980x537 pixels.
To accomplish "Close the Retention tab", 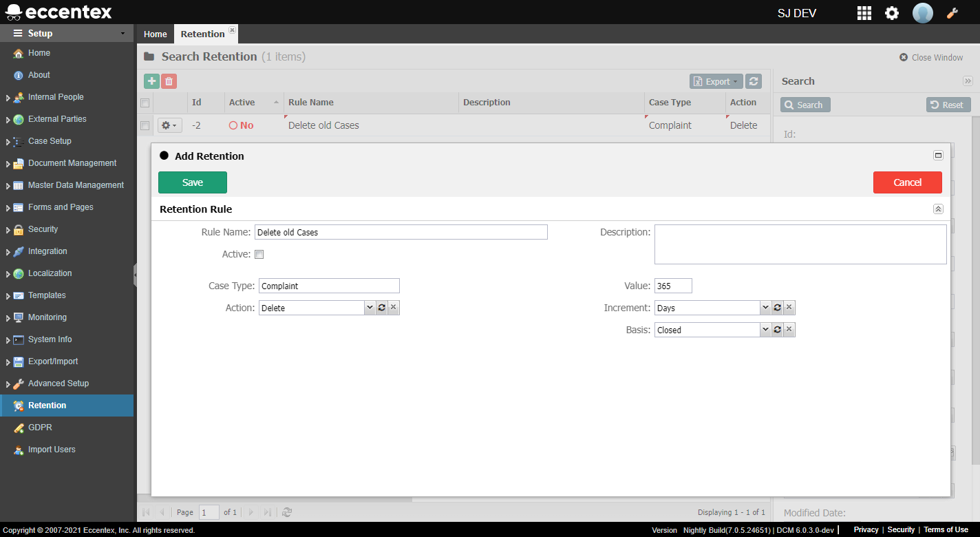I will coord(232,30).
